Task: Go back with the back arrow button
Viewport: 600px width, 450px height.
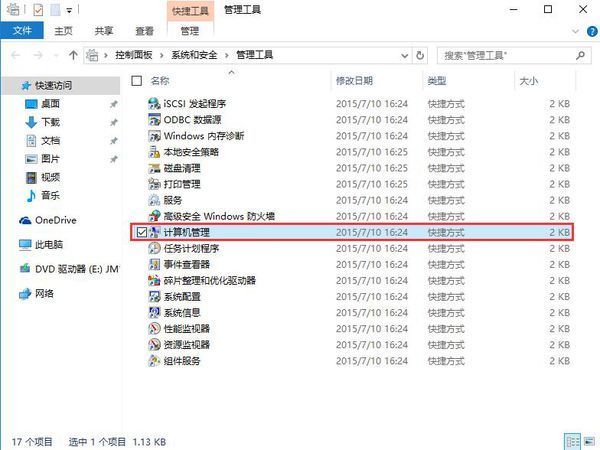Action: coord(16,56)
